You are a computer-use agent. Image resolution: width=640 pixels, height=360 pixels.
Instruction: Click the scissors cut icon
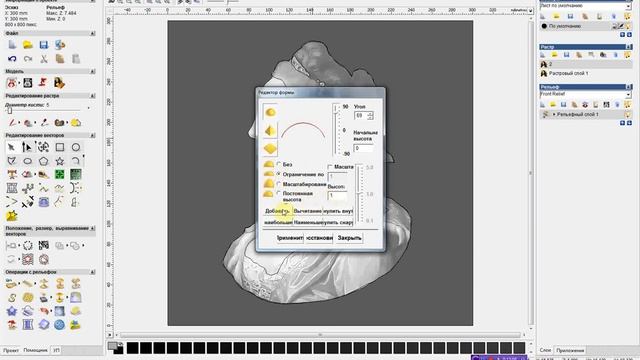44,59
